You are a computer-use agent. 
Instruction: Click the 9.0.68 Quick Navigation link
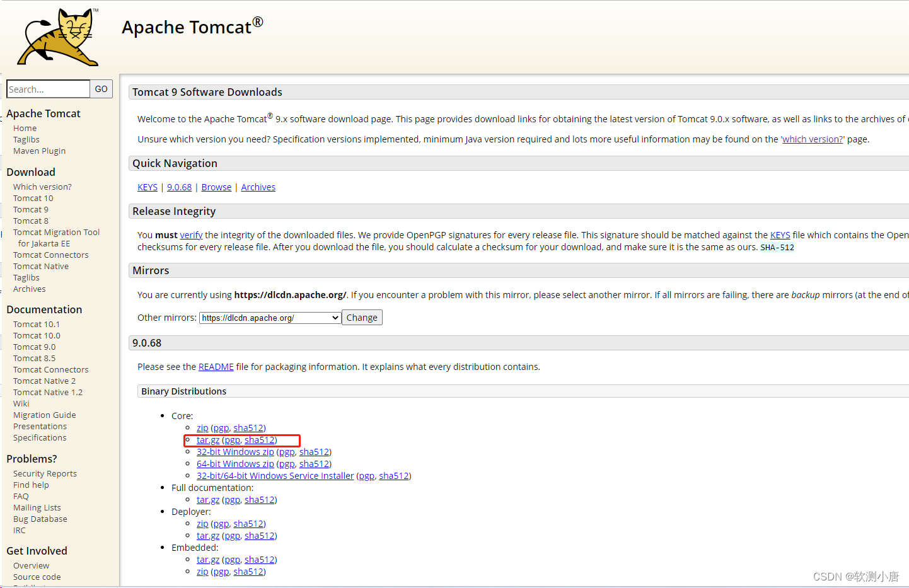[179, 187]
